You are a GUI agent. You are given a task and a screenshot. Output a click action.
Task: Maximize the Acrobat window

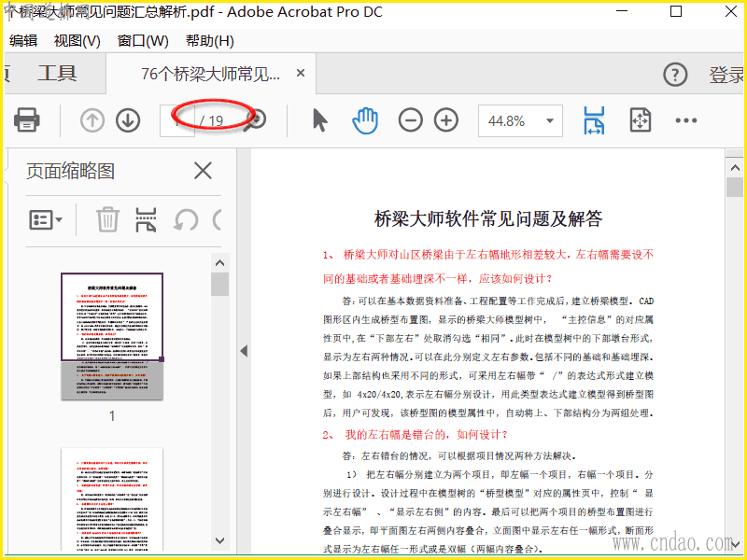pyautogui.click(x=675, y=11)
